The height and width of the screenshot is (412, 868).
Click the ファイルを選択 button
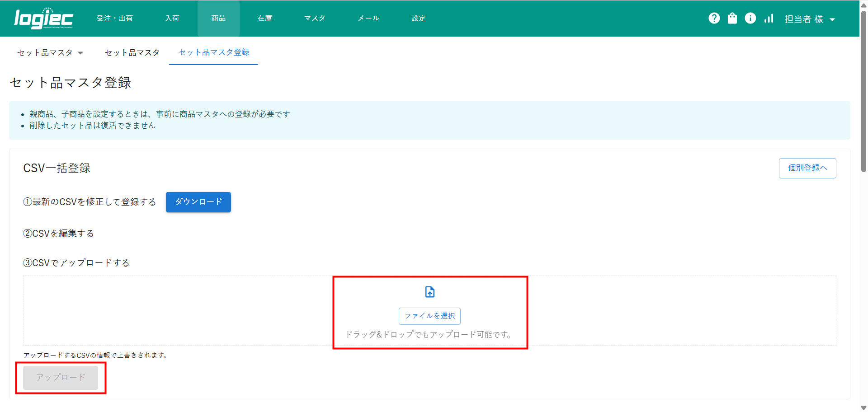click(429, 316)
